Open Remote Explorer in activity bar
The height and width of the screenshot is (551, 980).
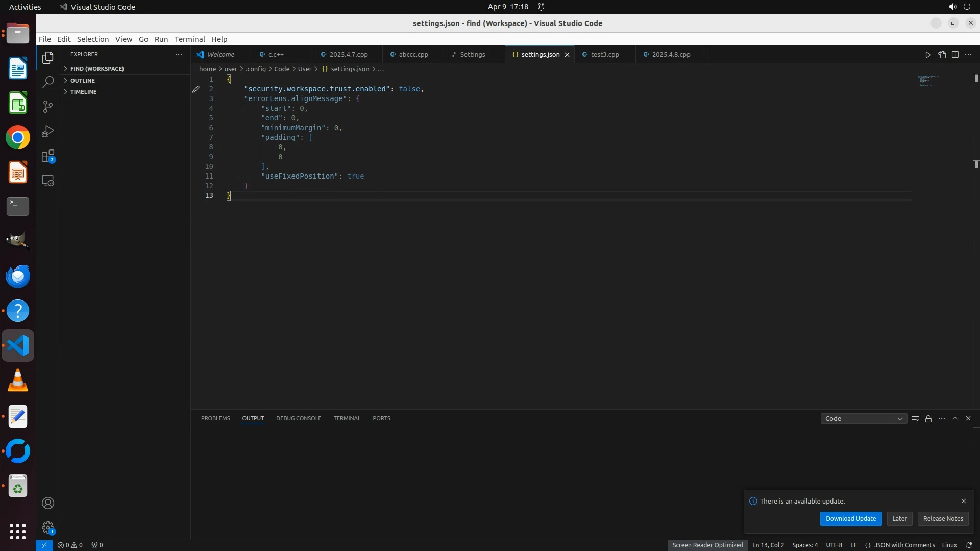48,181
